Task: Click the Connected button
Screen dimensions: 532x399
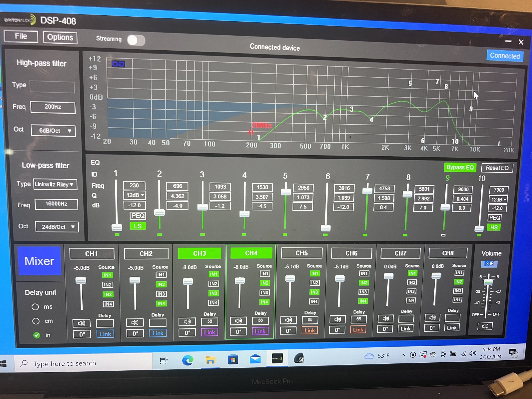Action: click(x=505, y=56)
